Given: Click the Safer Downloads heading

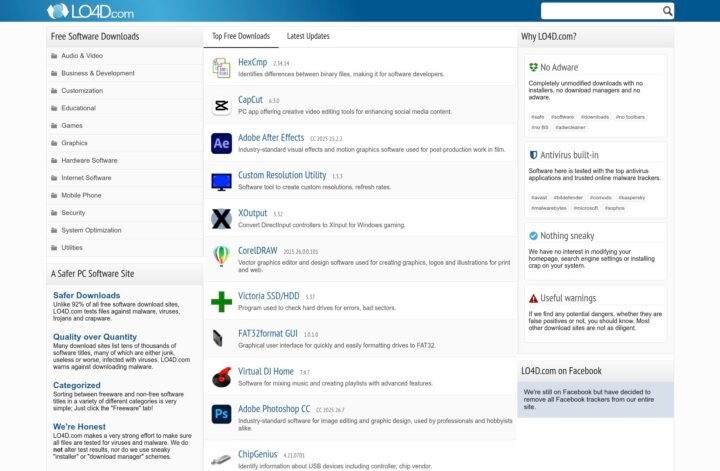Looking at the screenshot, I should [86, 295].
